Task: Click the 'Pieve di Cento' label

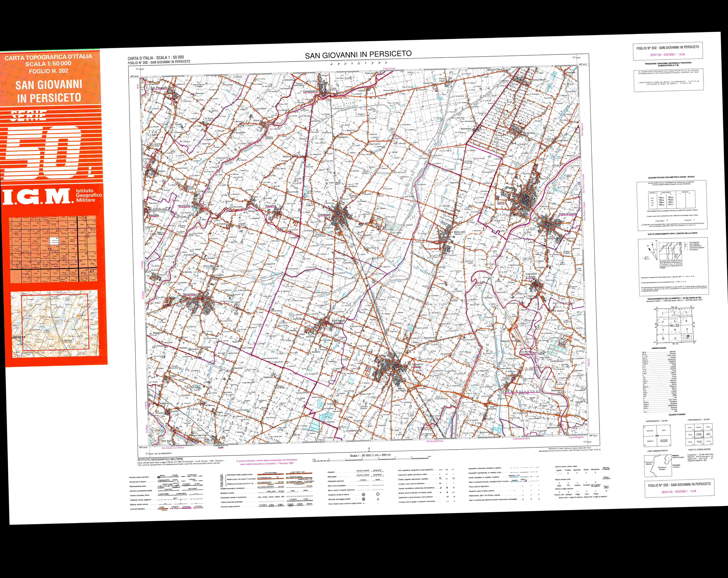Action: point(568,214)
